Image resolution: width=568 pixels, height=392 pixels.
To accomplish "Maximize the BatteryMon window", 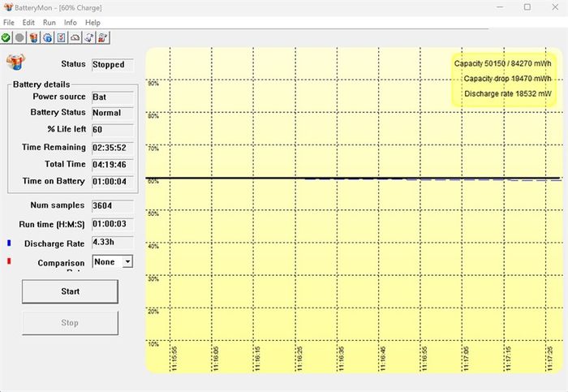I will tap(527, 6).
